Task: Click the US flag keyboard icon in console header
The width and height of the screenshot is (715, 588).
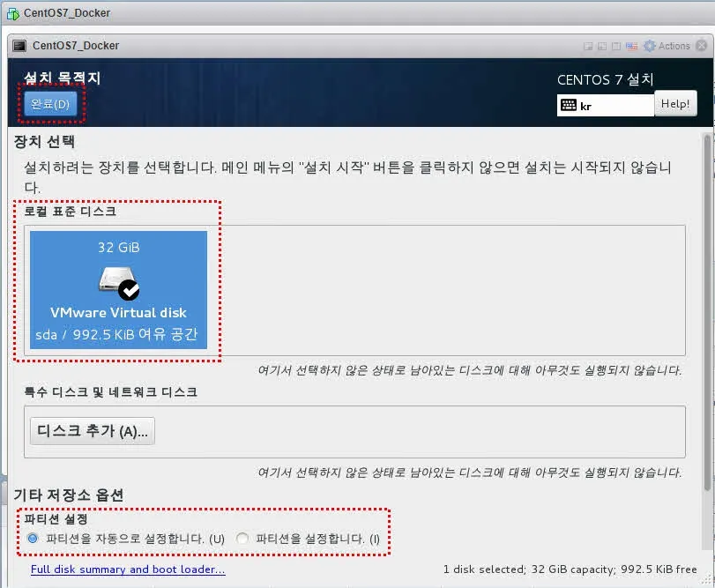Action: [x=631, y=46]
